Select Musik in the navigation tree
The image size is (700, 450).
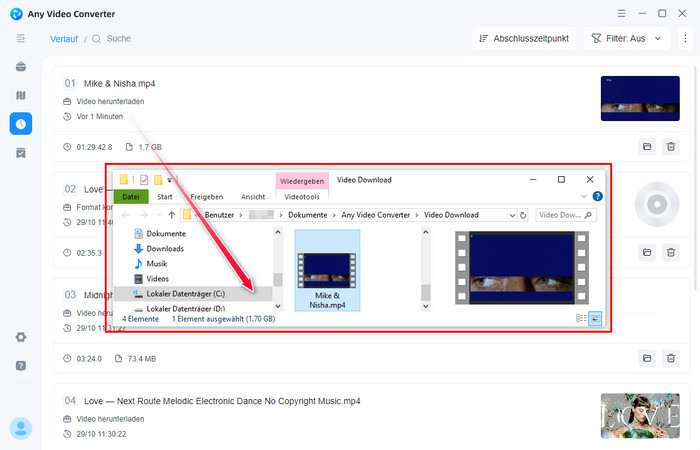pos(156,264)
